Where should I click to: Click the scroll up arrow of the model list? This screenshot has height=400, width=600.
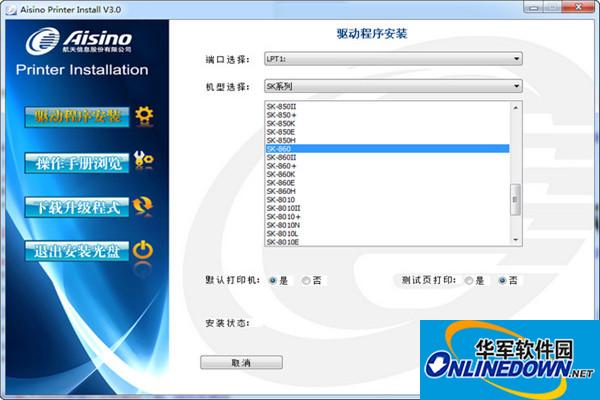[x=515, y=108]
